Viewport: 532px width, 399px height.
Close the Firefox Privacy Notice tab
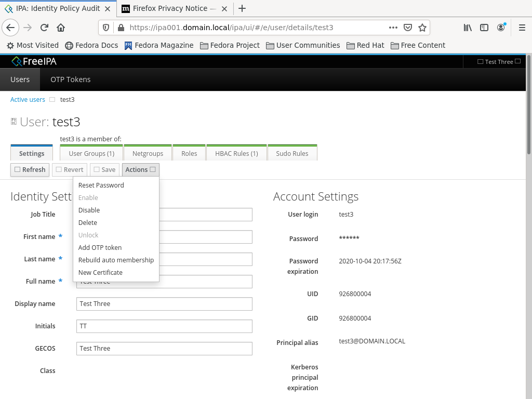point(224,9)
